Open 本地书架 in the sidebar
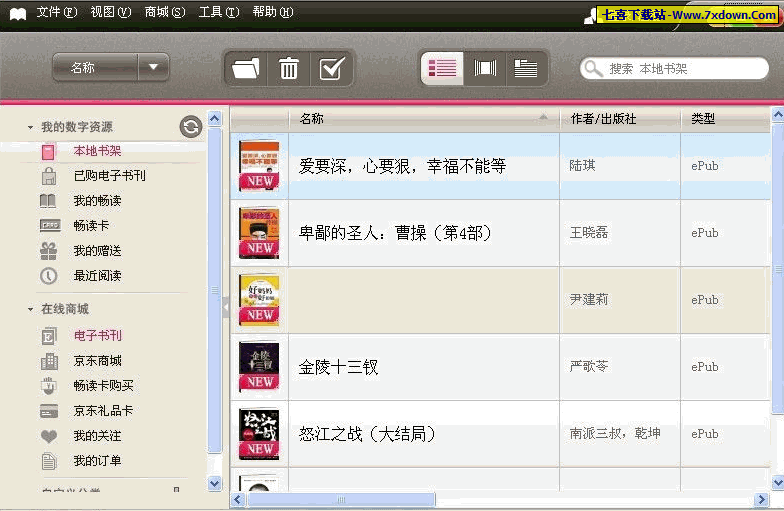This screenshot has width=784, height=511. point(97,151)
